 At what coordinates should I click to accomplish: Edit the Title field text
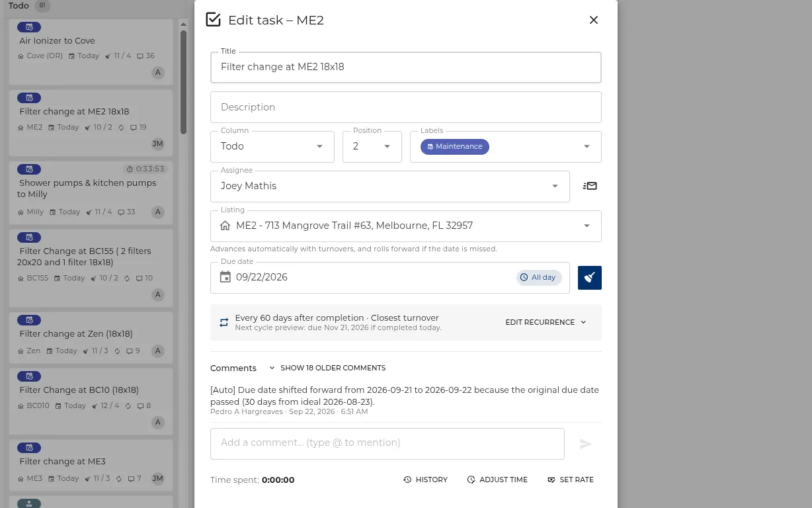click(406, 67)
